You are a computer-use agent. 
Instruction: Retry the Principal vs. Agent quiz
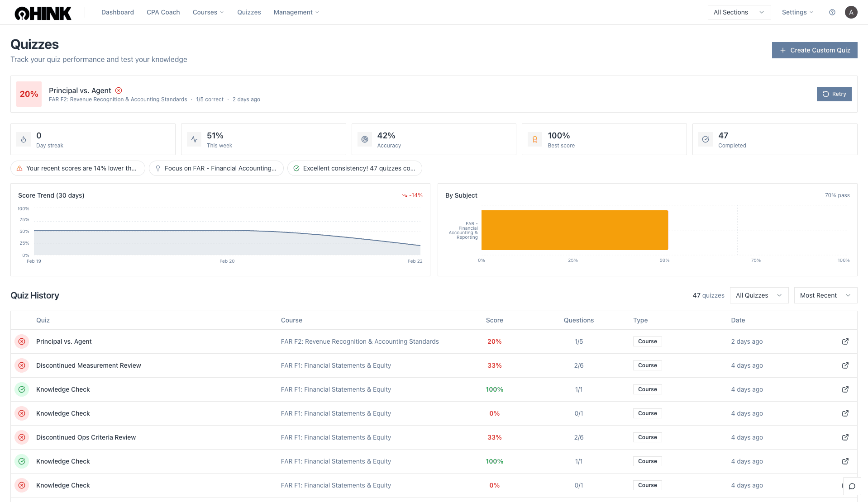(834, 94)
